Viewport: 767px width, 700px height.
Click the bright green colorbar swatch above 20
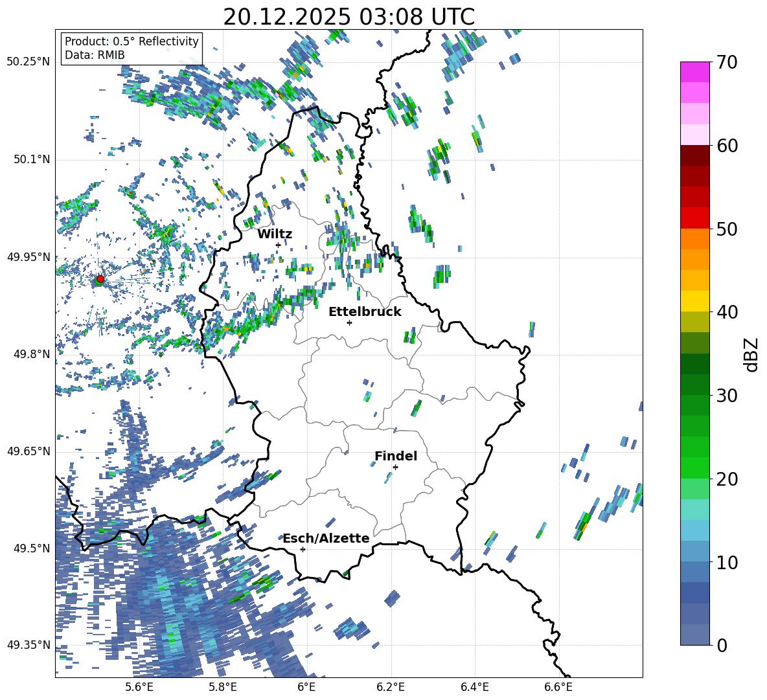[694, 468]
